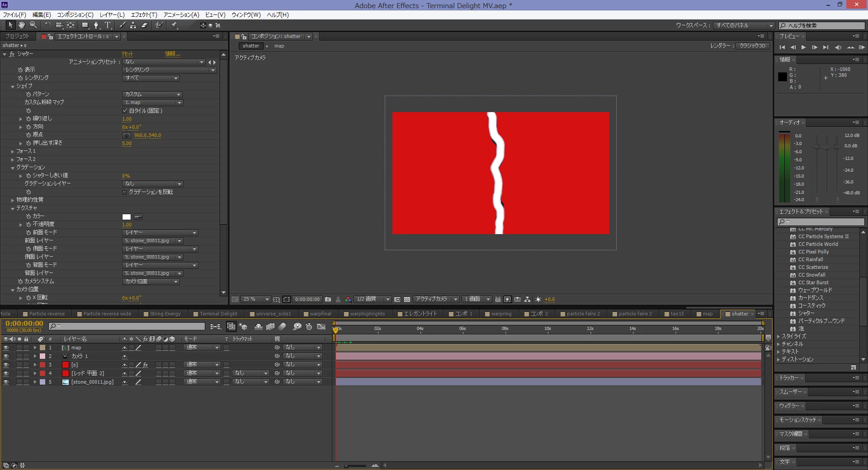868x470 pixels.
Task: Open the ワークスペース すべてのパネル dropdown
Action: 744,25
